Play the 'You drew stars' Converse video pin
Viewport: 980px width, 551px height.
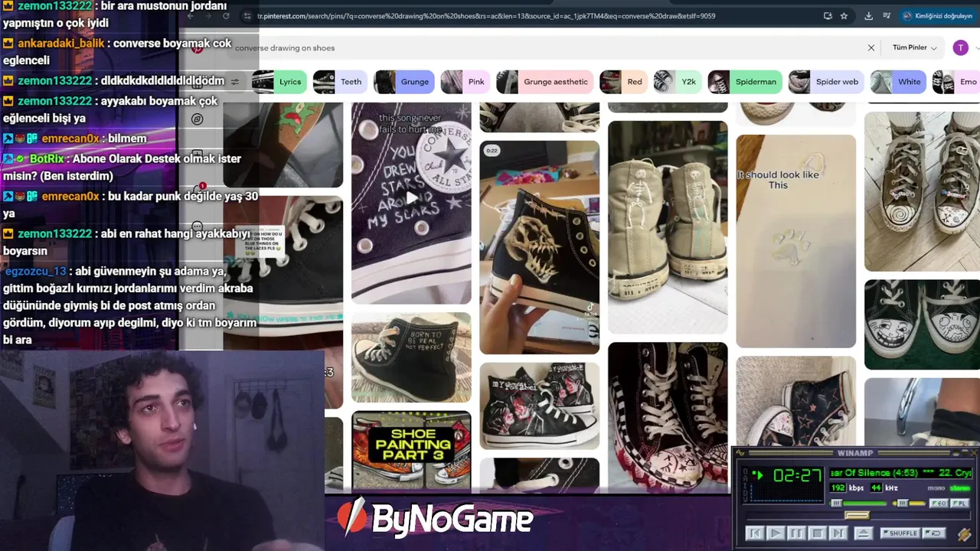pyautogui.click(x=411, y=197)
